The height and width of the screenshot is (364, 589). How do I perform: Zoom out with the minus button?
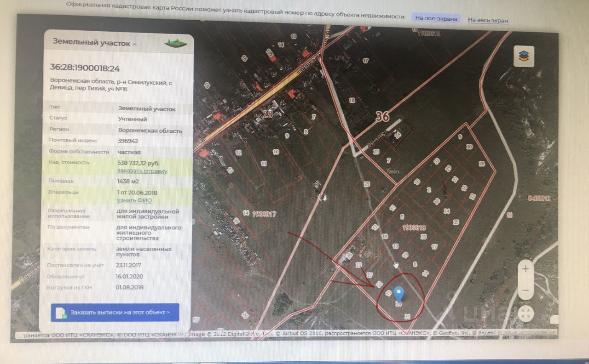click(x=525, y=290)
